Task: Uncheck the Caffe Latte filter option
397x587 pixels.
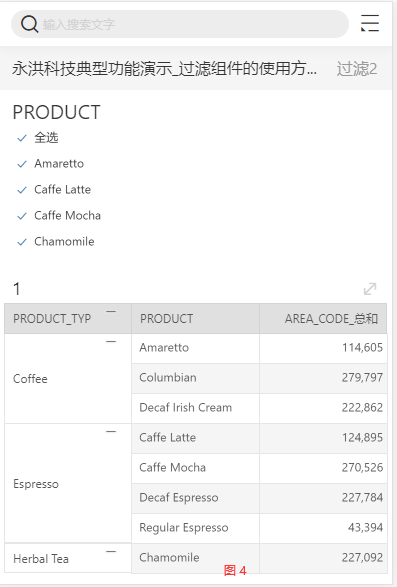Action: click(22, 190)
